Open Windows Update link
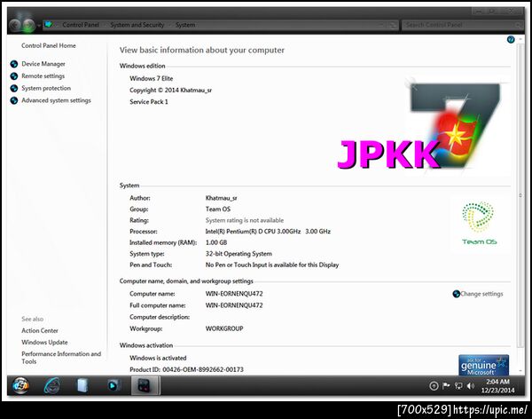Screen dimensions: 532x419 click(44, 343)
